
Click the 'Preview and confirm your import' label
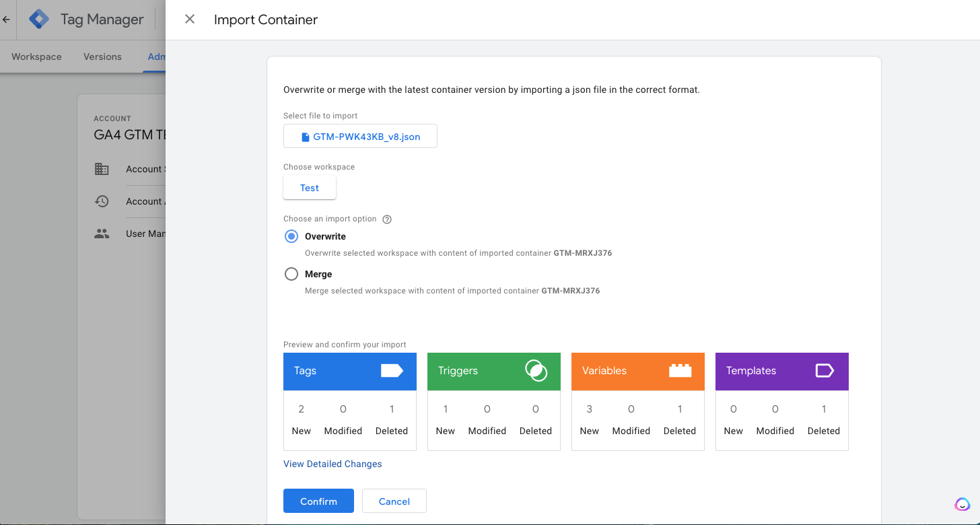click(x=345, y=345)
